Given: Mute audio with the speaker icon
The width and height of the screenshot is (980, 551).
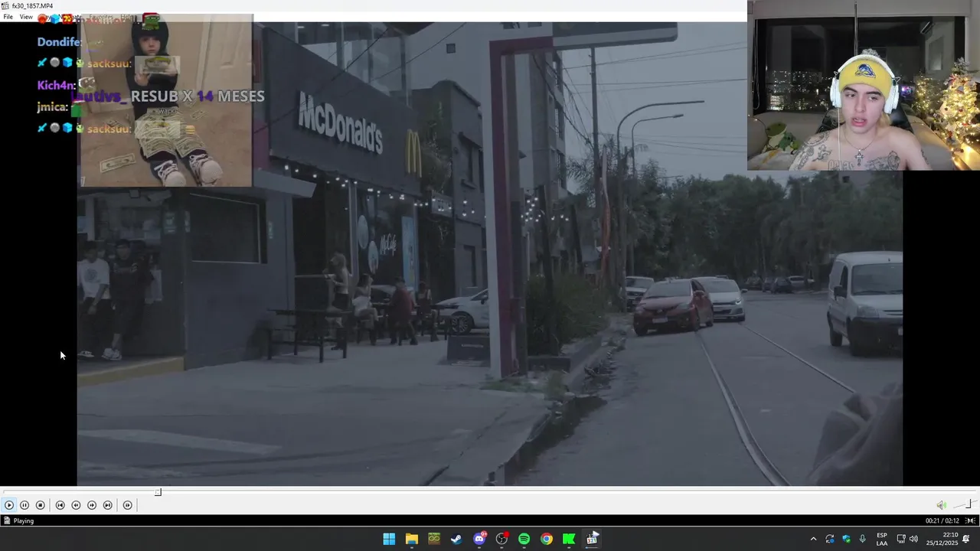Looking at the screenshot, I should coord(941,505).
